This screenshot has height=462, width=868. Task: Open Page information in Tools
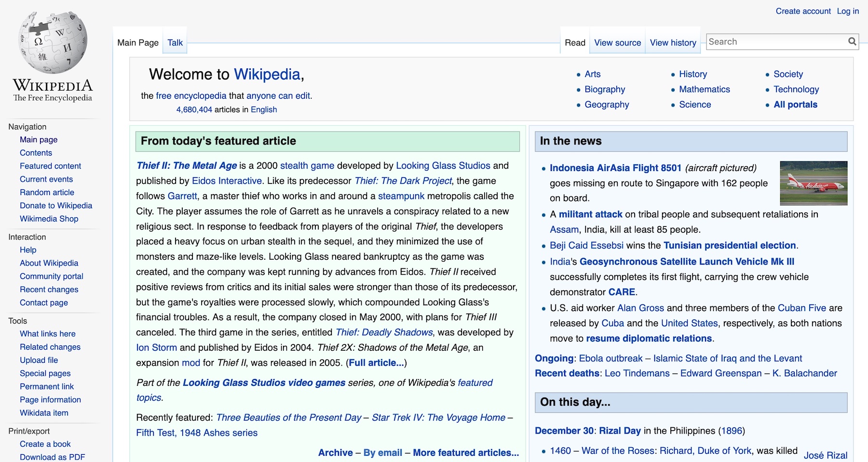pyautogui.click(x=50, y=400)
